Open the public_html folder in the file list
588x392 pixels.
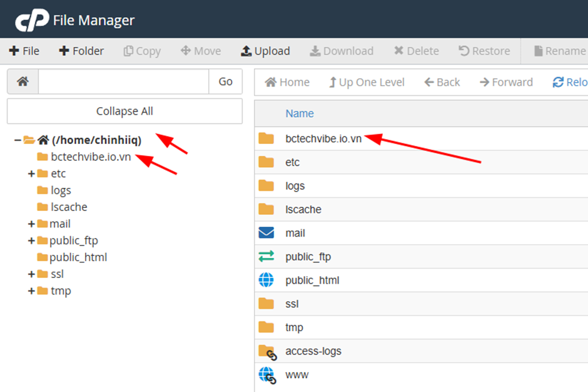coord(313,280)
